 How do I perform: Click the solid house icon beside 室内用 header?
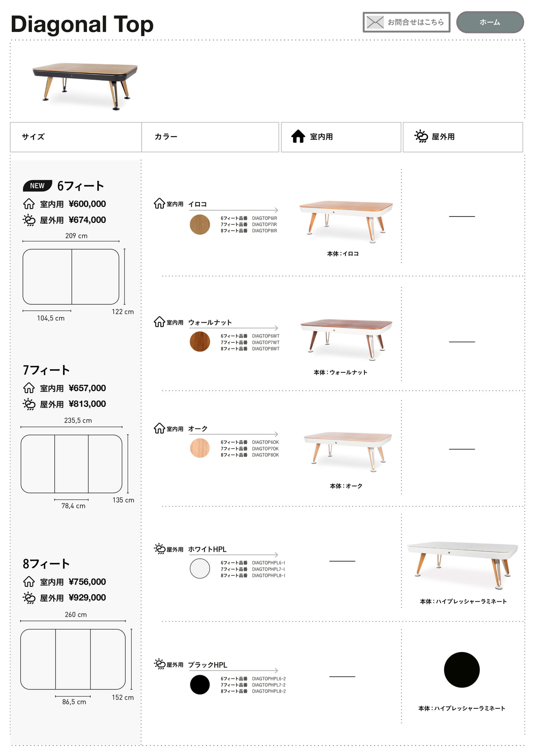[x=298, y=136]
